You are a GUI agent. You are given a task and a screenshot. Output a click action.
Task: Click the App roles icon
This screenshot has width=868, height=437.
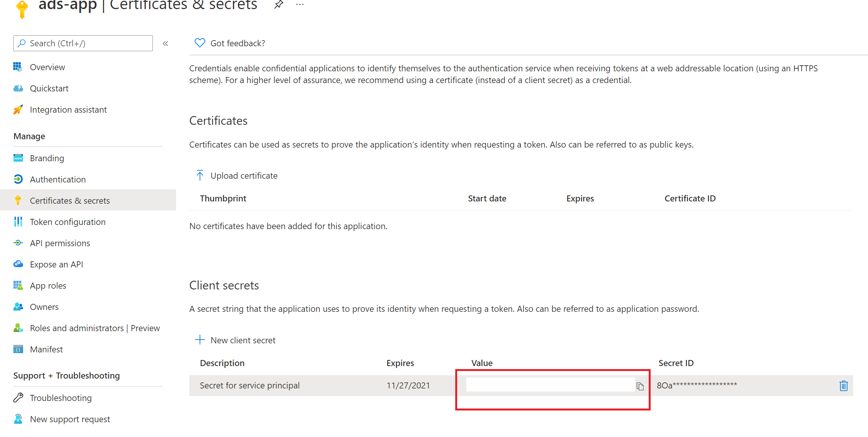tap(17, 285)
